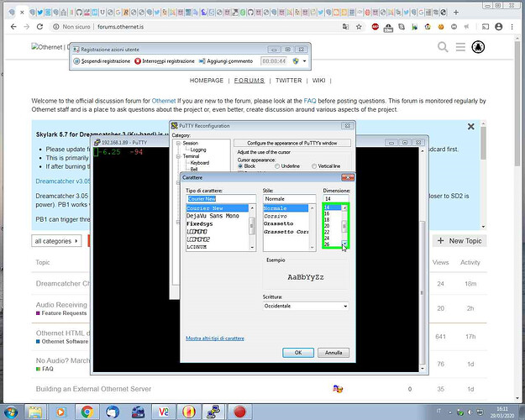525x420 pixels.
Task: Open the WIKI navigation item
Action: (x=318, y=81)
